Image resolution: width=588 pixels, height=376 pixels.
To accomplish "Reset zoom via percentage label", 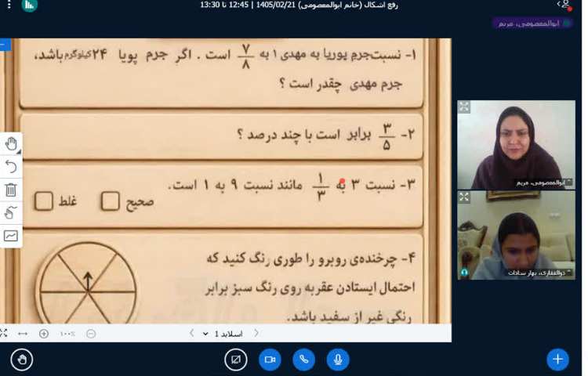I will [67, 333].
